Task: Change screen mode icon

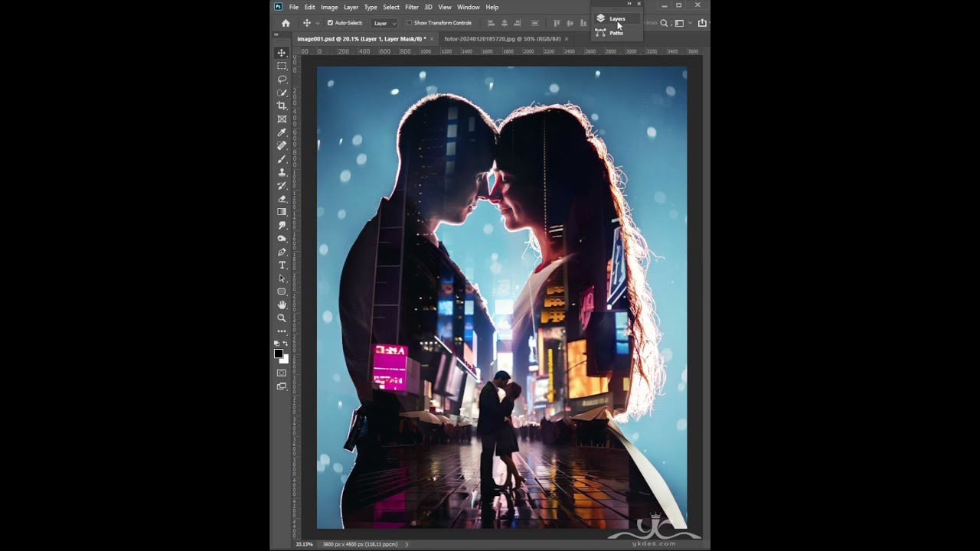Action: click(x=282, y=386)
